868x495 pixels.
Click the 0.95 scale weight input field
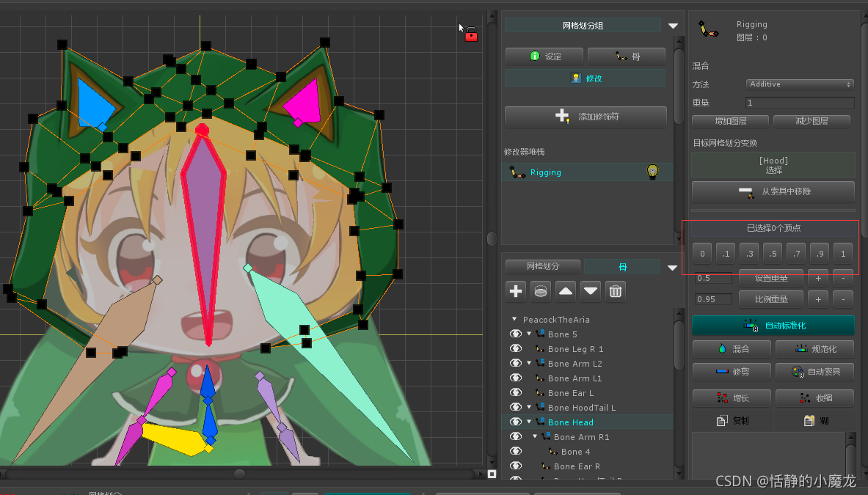714,299
